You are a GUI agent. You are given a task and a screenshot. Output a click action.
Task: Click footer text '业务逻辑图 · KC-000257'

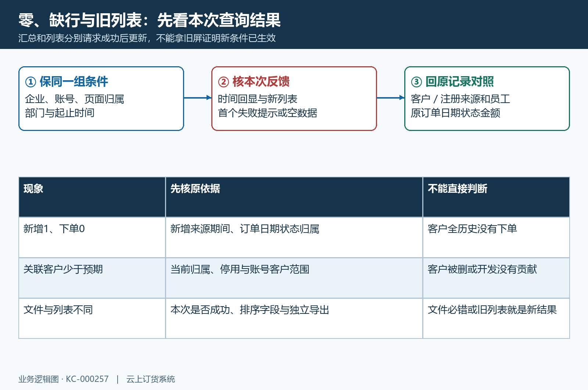[64, 379]
